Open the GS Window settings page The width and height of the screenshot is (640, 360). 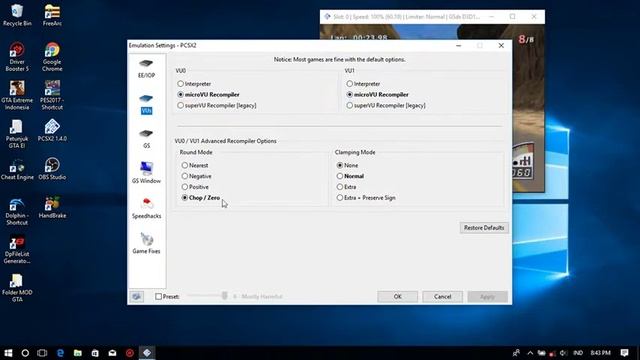pyautogui.click(x=146, y=173)
